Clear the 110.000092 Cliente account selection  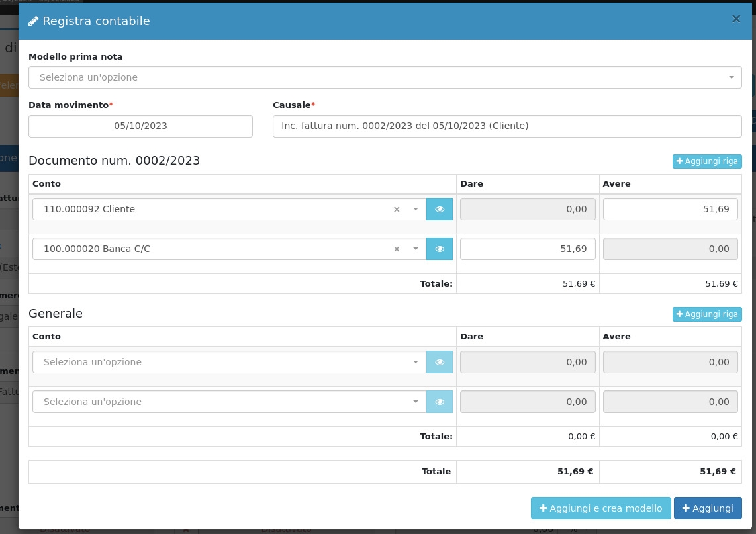(397, 210)
